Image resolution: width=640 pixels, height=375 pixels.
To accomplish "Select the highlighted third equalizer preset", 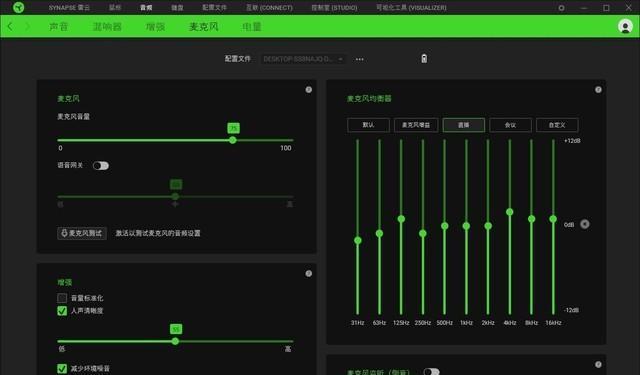I will pyautogui.click(x=464, y=125).
